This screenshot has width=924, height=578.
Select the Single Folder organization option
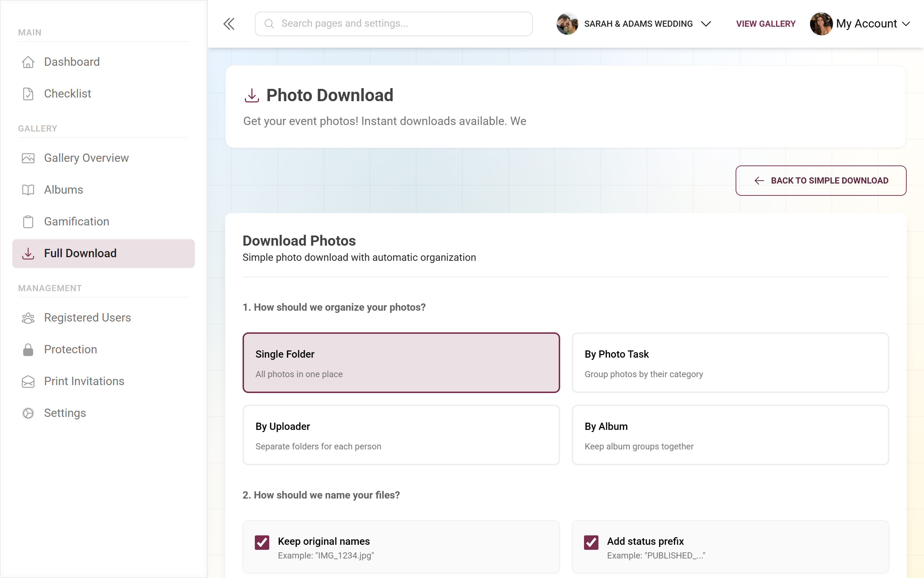(x=401, y=362)
